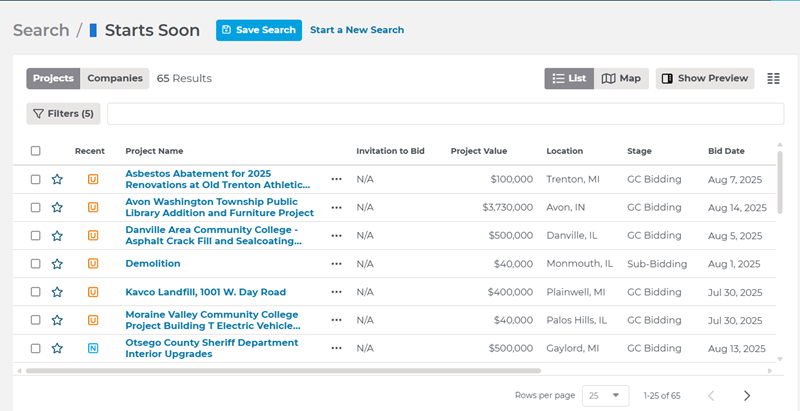
Task: Click the vertical scrollbar of the results table
Action: click(780, 182)
